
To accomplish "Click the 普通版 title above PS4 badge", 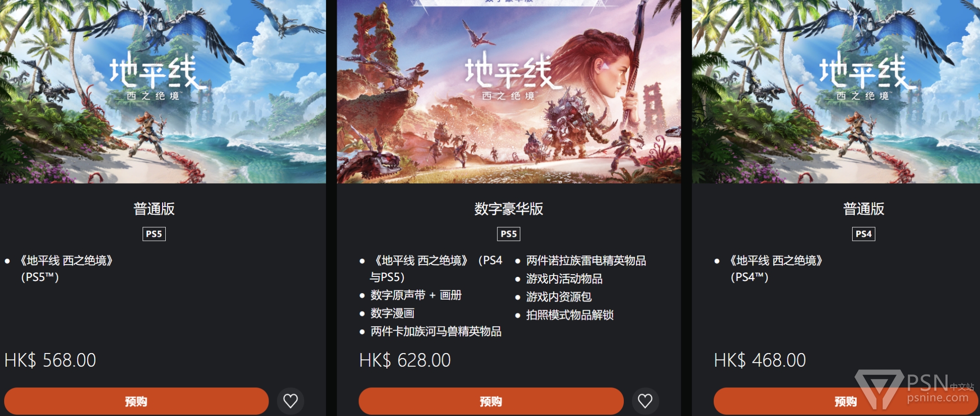I will 864,209.
